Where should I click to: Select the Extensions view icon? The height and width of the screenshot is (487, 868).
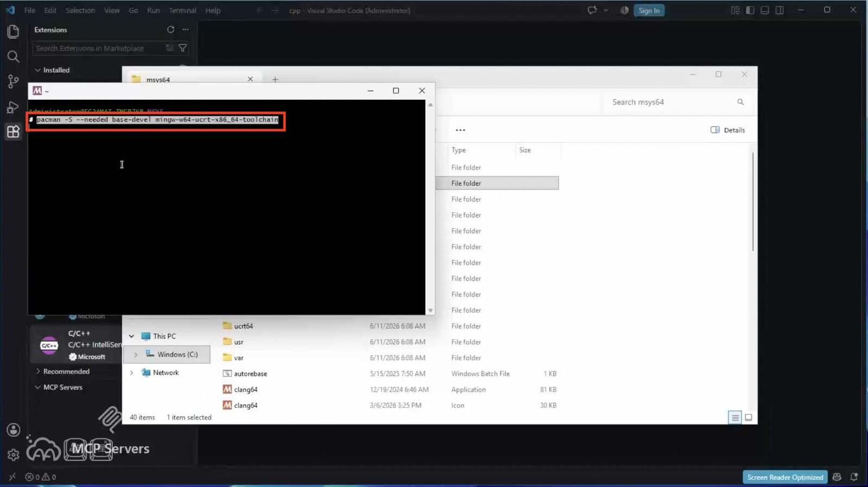point(13,131)
